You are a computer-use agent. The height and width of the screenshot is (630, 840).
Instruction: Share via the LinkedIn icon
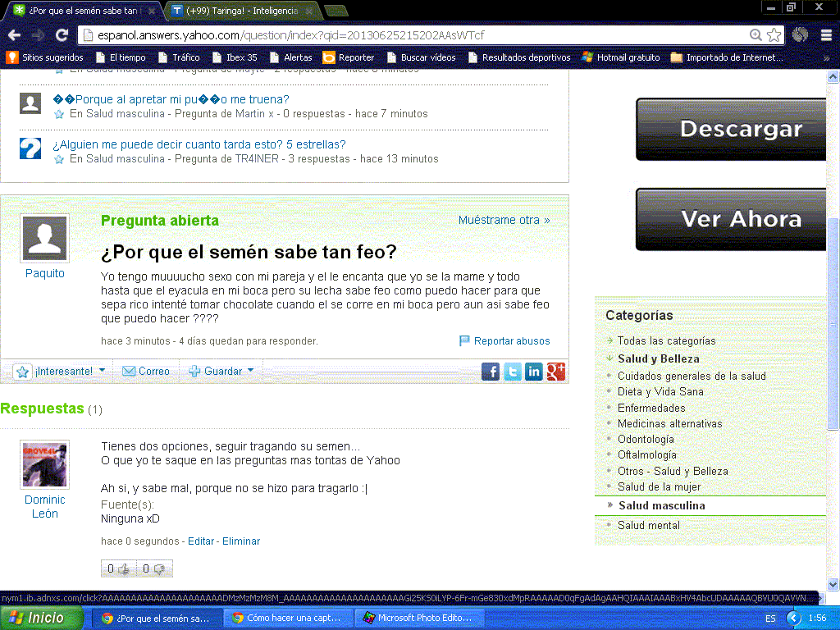533,372
